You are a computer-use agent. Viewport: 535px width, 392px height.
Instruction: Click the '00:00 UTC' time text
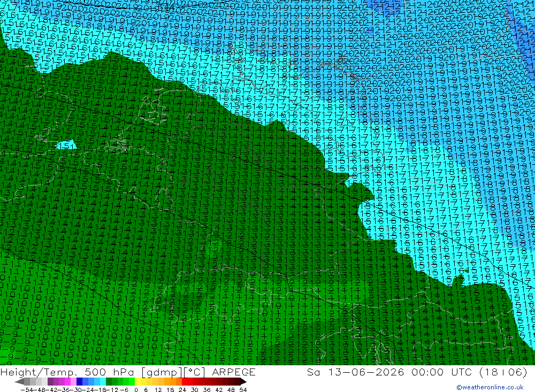click(442, 372)
